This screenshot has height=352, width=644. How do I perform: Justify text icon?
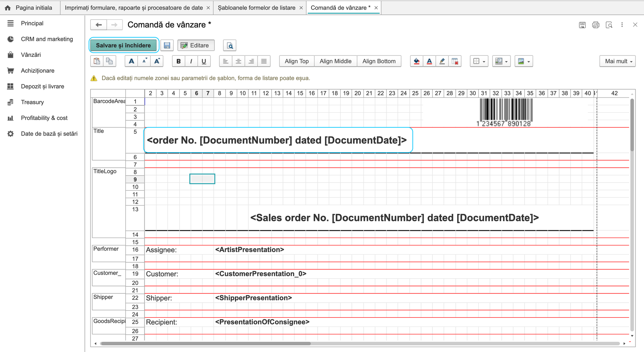click(264, 61)
